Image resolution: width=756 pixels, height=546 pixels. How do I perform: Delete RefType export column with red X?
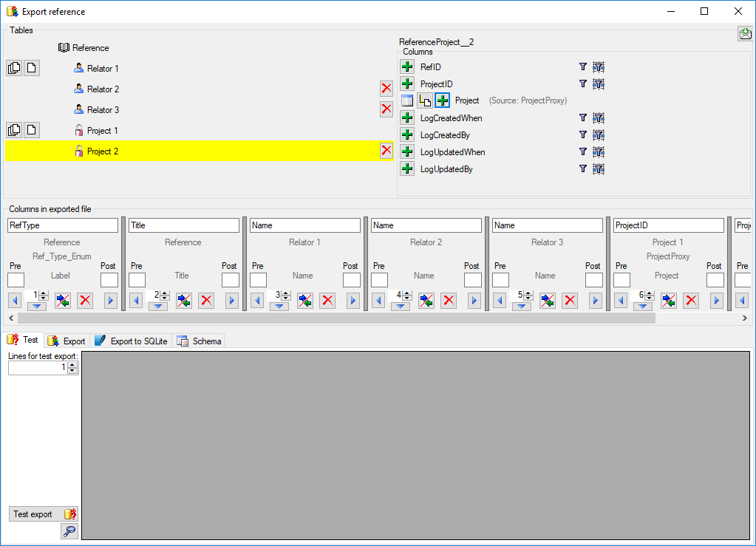pyautogui.click(x=85, y=301)
